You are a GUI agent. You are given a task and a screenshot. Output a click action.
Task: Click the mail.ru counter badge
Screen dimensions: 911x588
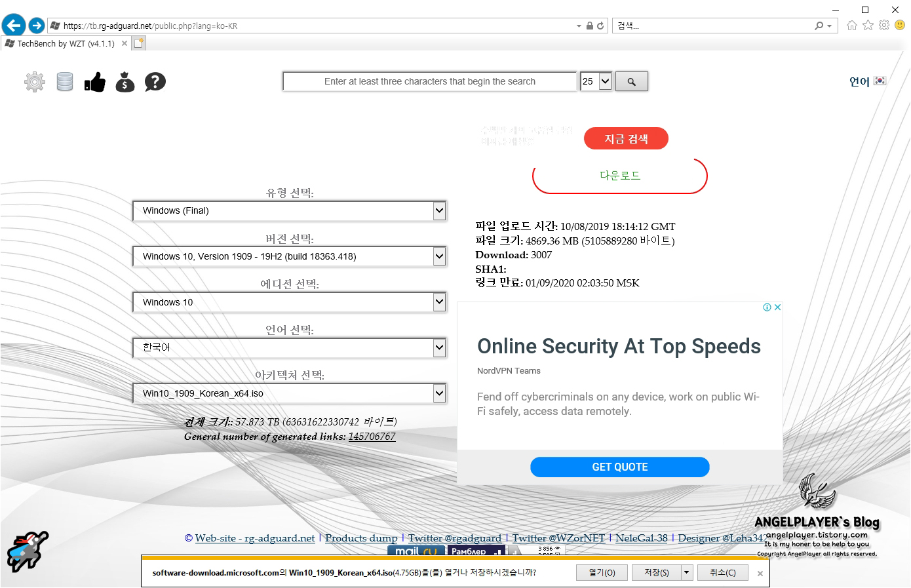click(x=416, y=551)
